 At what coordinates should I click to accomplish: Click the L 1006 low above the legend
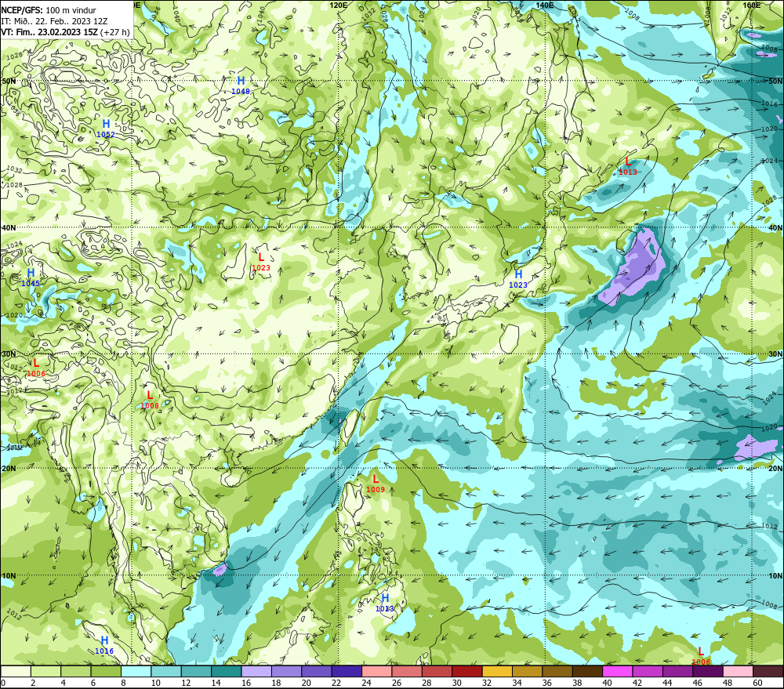tap(700, 656)
